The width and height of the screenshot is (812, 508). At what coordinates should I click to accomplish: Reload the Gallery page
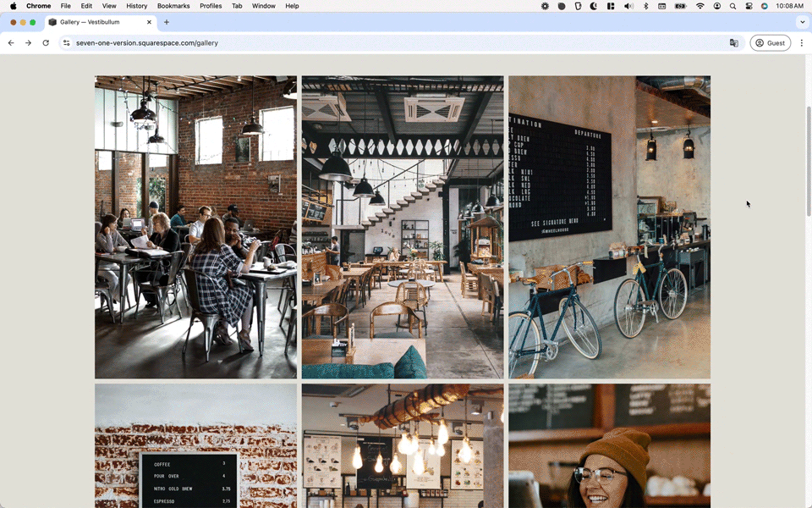click(46, 43)
